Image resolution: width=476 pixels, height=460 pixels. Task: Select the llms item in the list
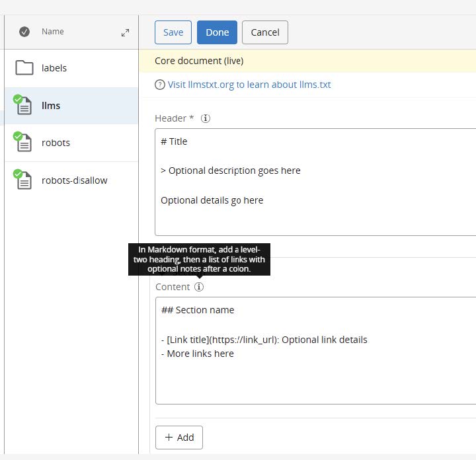pos(51,106)
